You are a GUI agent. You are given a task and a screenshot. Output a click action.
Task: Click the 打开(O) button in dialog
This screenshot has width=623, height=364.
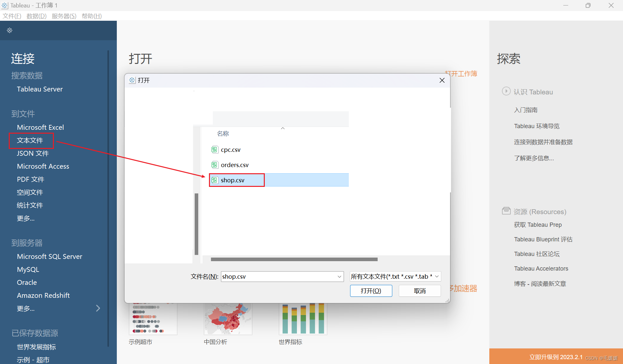(x=371, y=291)
